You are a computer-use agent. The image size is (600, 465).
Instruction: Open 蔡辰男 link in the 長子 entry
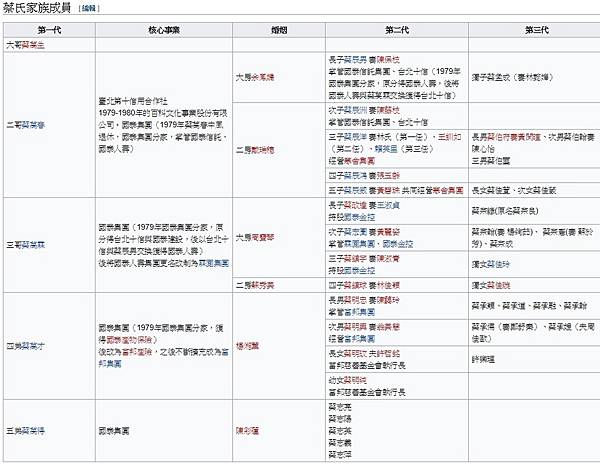[355, 60]
